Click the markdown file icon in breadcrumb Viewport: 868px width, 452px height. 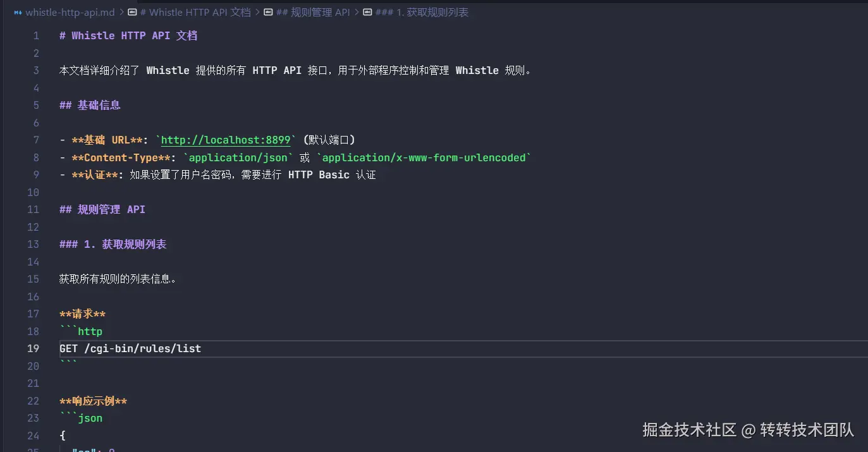click(18, 13)
